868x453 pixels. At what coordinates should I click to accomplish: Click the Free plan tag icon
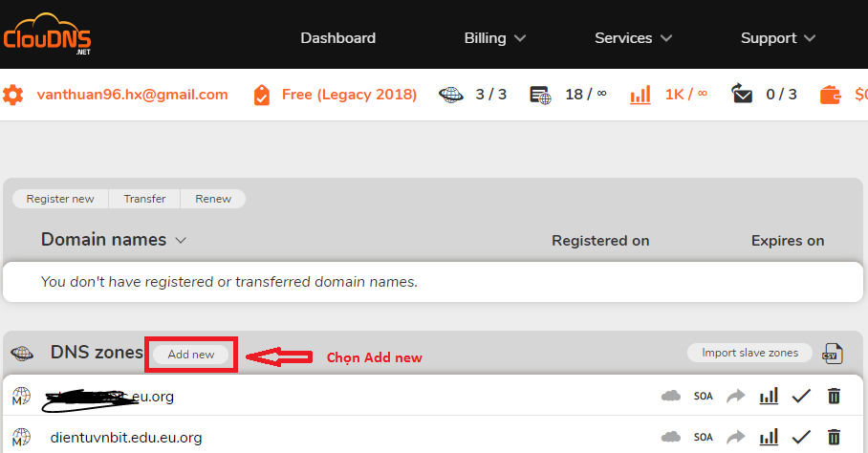click(x=261, y=96)
